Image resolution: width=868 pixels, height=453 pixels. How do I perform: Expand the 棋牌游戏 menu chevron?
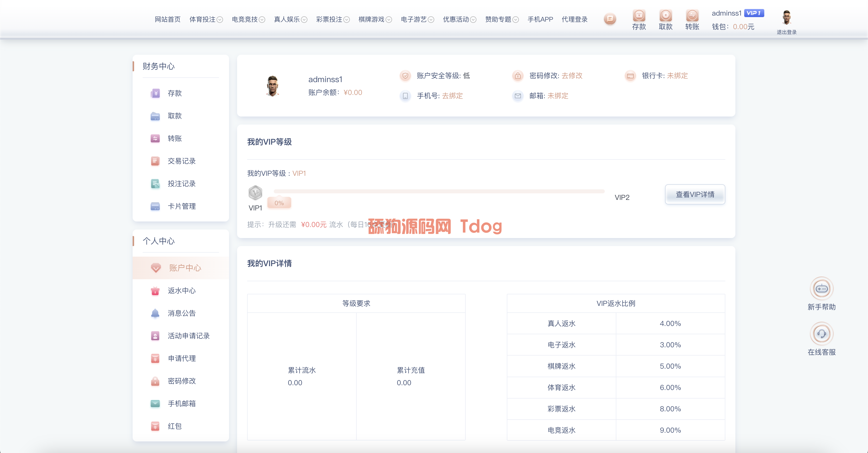tap(390, 20)
